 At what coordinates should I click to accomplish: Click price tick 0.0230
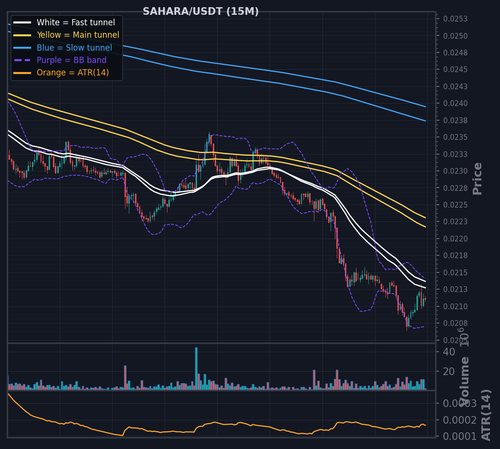click(455, 171)
